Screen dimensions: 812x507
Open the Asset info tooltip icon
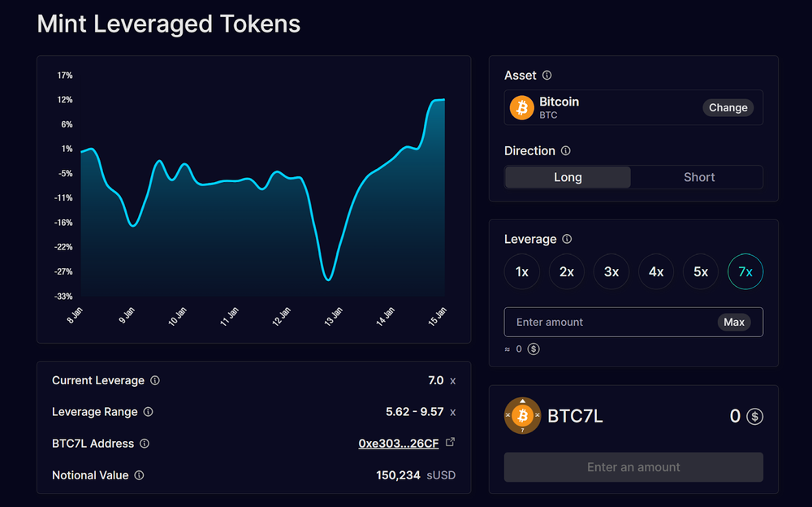546,75
